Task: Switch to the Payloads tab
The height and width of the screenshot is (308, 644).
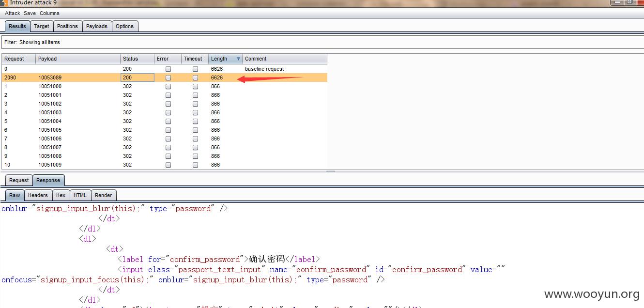Action: pos(97,26)
